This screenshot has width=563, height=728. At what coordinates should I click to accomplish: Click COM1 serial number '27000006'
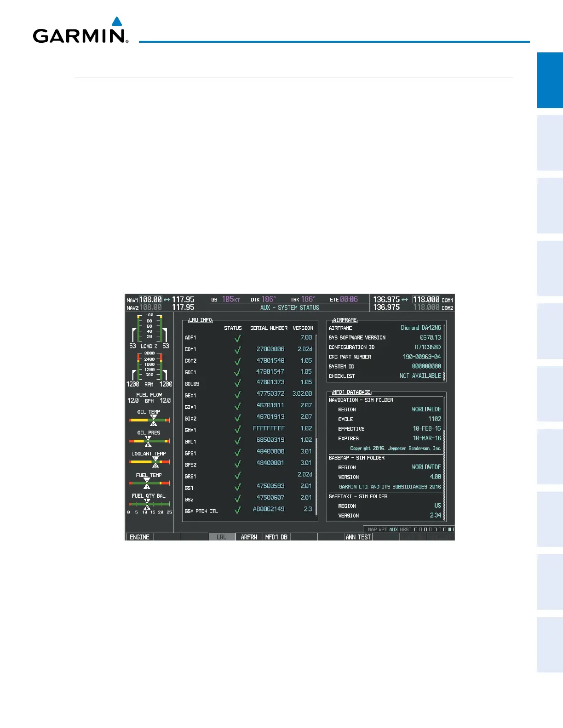pyautogui.click(x=270, y=349)
